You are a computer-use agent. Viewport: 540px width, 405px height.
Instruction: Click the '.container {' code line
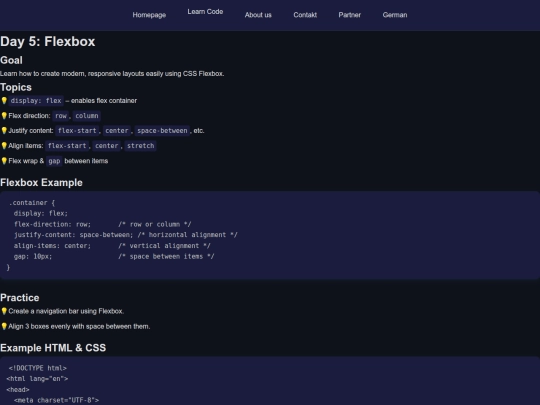pyautogui.click(x=32, y=202)
